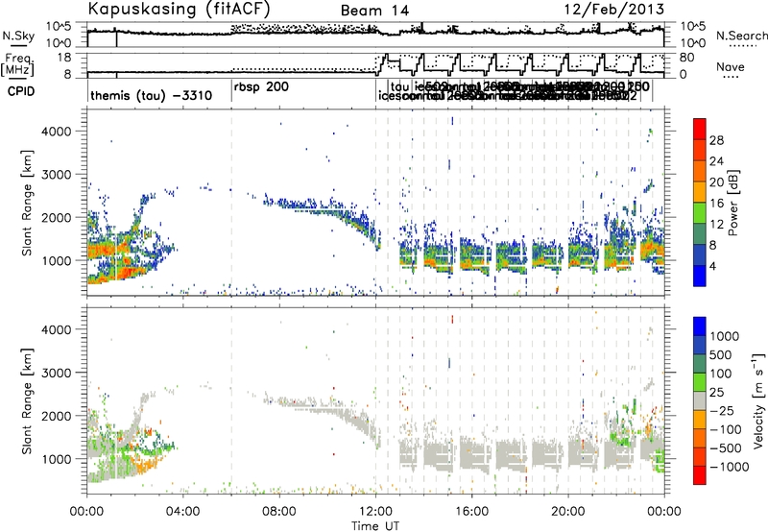Click the velocity colorbar value "-25"
The height and width of the screenshot is (532, 768).
(x=721, y=411)
